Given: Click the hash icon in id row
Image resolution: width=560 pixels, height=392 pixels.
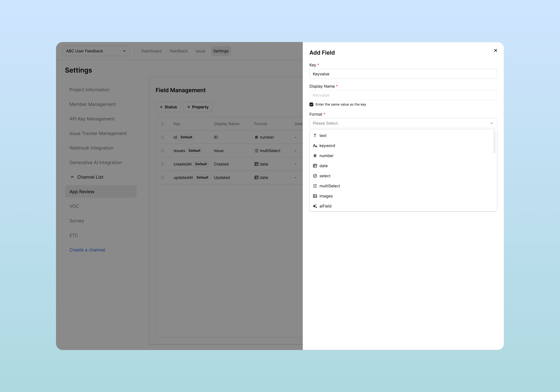Looking at the screenshot, I should (x=256, y=137).
